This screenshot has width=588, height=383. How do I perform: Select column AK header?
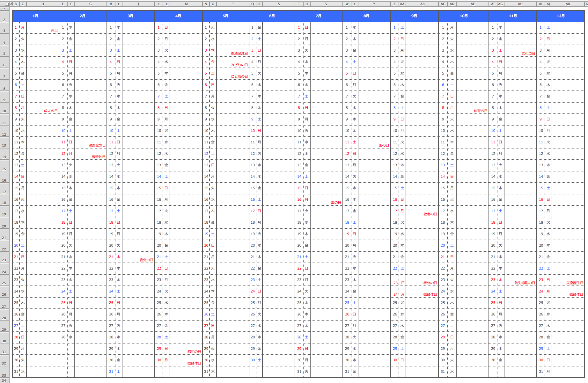[x=568, y=4]
